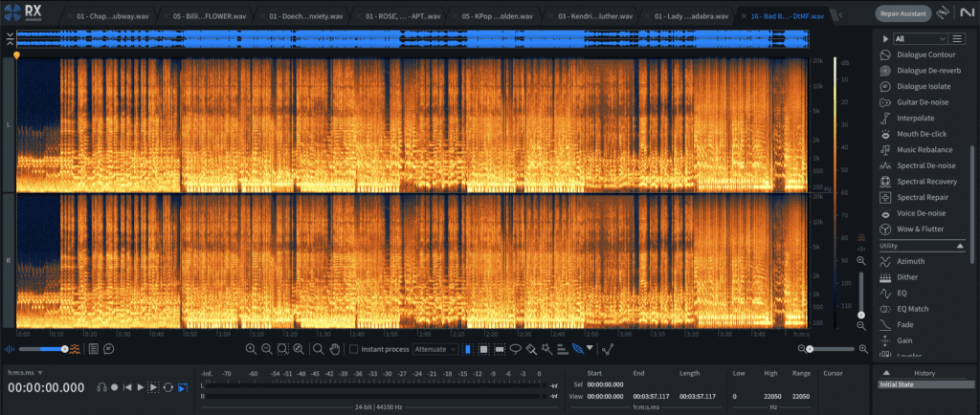
Task: Toggle the Frequency selection tool
Action: pos(500,349)
